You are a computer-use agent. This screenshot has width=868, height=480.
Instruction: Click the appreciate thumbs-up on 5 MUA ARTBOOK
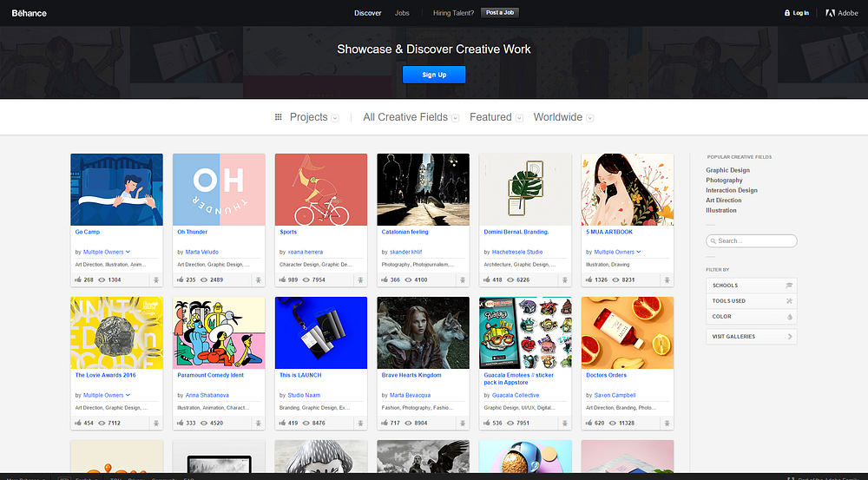(x=589, y=279)
